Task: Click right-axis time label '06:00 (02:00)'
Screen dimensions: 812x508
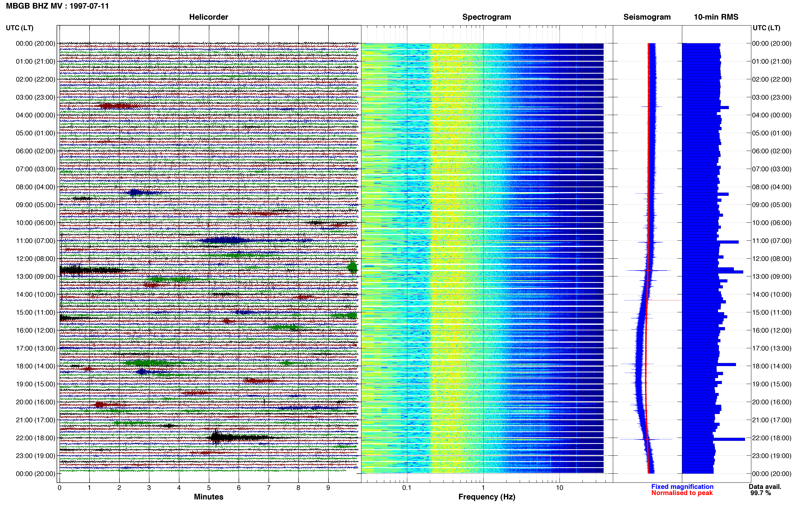Action: (x=772, y=151)
